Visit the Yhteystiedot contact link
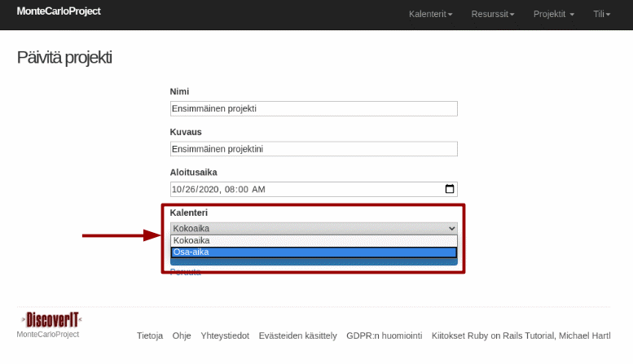Image resolution: width=633 pixels, height=364 pixels. point(224,335)
